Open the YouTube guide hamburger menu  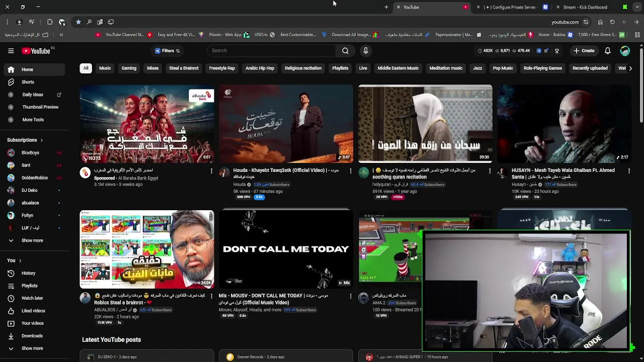tap(11, 51)
